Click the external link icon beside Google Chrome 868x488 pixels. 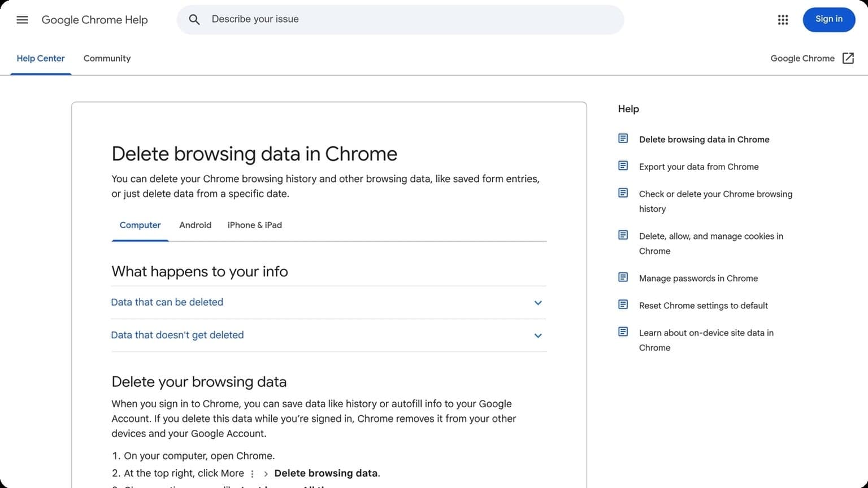pos(848,58)
